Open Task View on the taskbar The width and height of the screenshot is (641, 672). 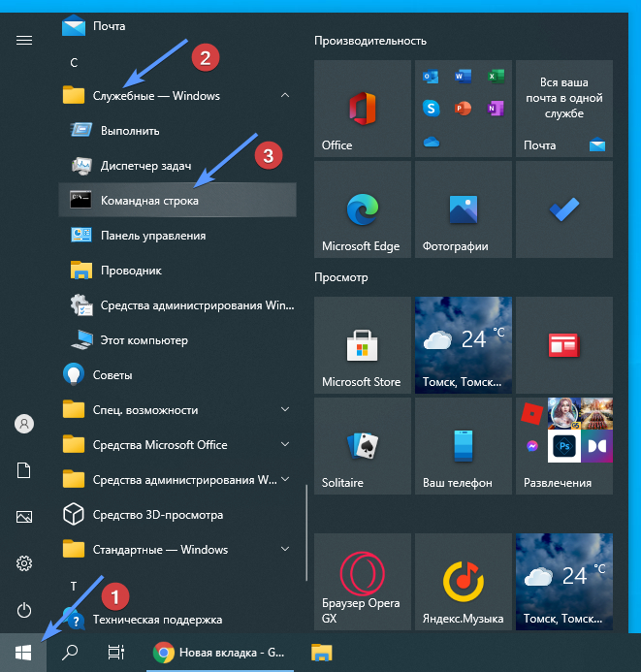click(115, 653)
